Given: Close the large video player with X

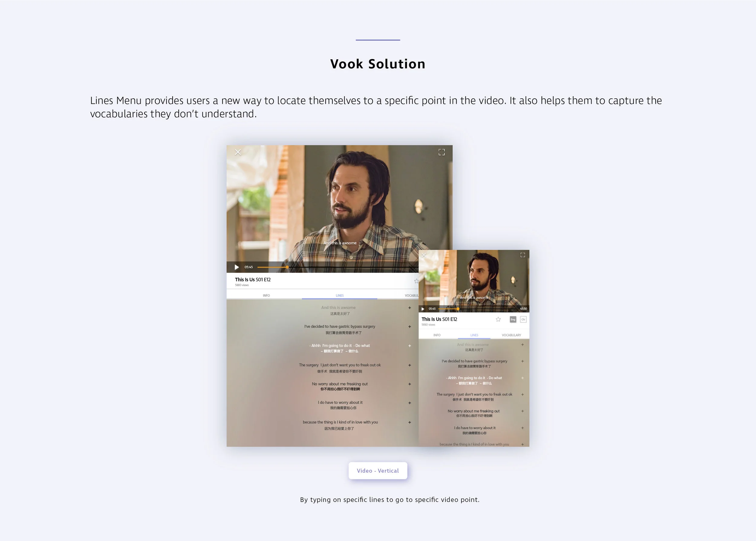Looking at the screenshot, I should 238,152.
